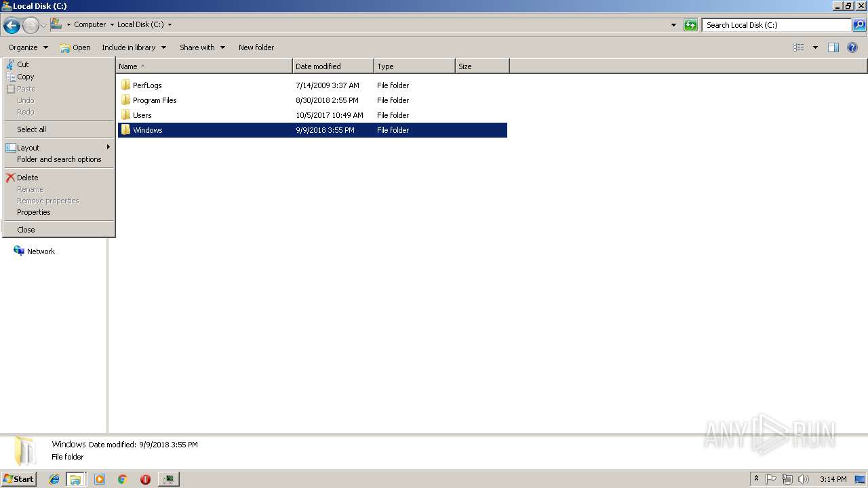The width and height of the screenshot is (868, 488).
Task: Click the large folder thumbnail in details pane
Action: (24, 451)
